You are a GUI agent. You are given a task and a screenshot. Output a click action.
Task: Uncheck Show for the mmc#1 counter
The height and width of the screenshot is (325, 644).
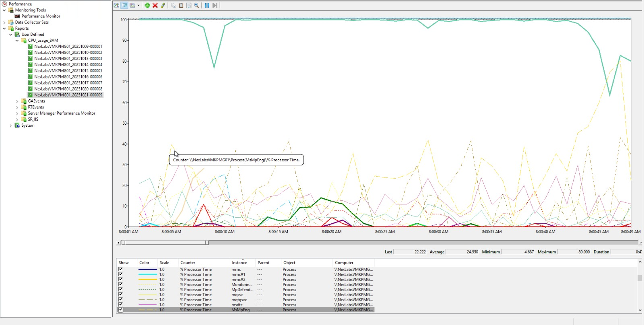(120, 274)
